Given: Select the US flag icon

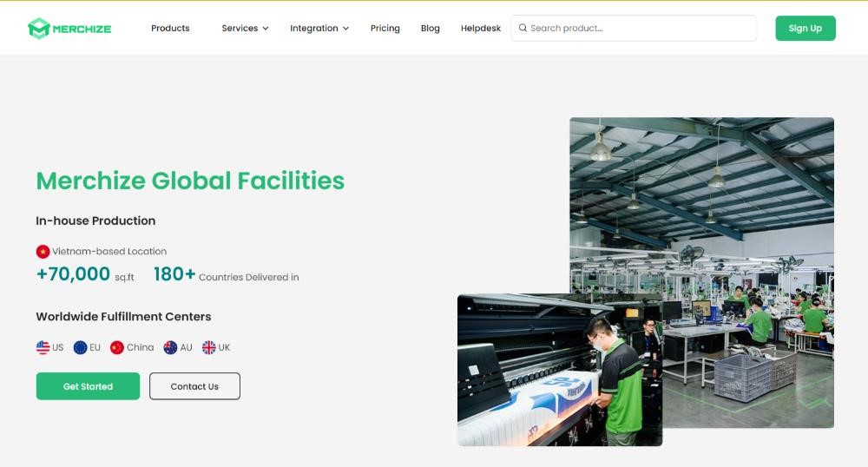Looking at the screenshot, I should [43, 347].
